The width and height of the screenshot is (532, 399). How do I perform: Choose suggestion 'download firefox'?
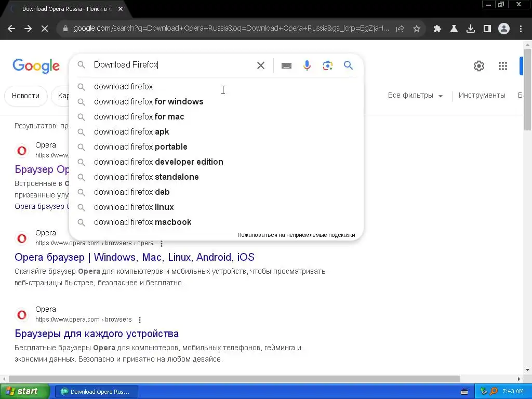click(x=216, y=87)
